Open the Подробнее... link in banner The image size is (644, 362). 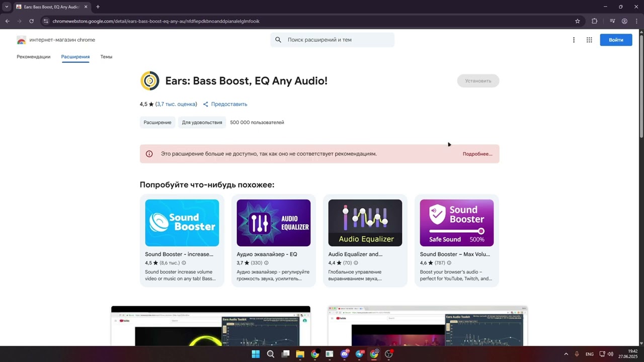(x=477, y=154)
